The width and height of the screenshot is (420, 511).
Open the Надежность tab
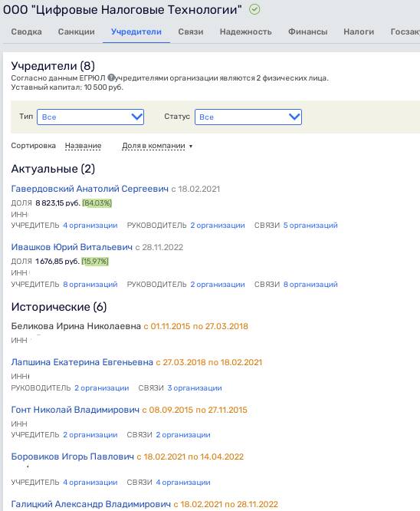click(x=245, y=31)
